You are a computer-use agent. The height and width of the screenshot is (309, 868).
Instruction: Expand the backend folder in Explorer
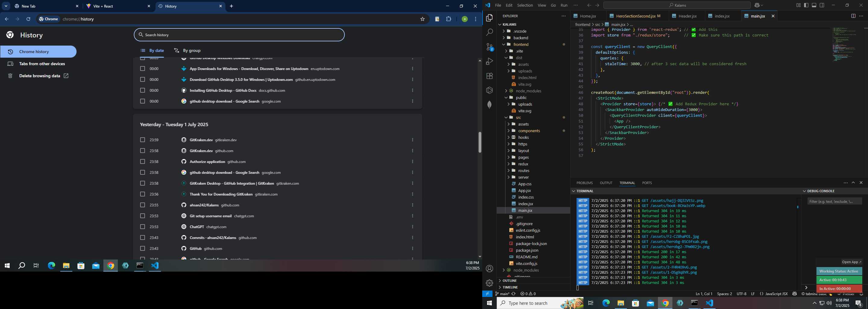(x=503, y=38)
